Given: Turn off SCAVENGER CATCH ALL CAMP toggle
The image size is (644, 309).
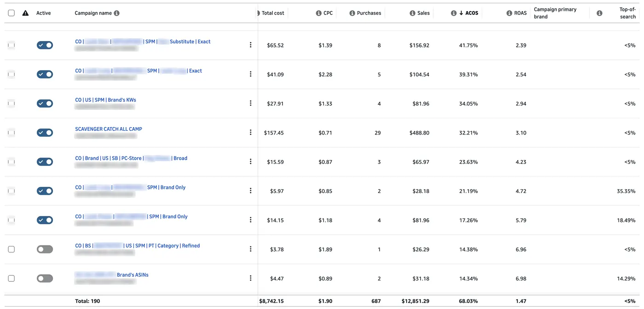Looking at the screenshot, I should [x=45, y=133].
